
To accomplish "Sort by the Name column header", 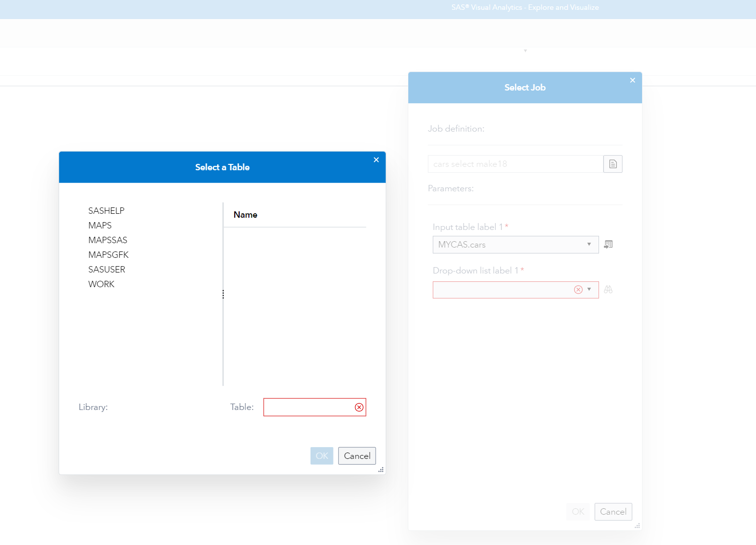I will coord(245,214).
